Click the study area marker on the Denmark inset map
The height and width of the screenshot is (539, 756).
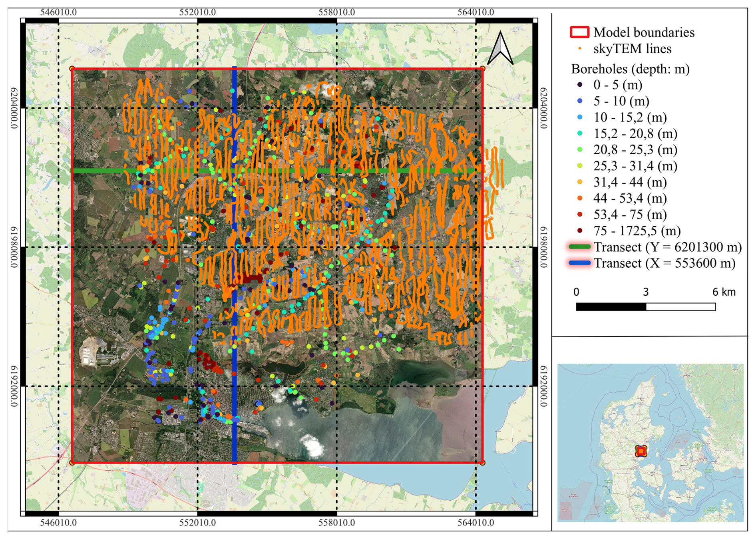tap(641, 451)
